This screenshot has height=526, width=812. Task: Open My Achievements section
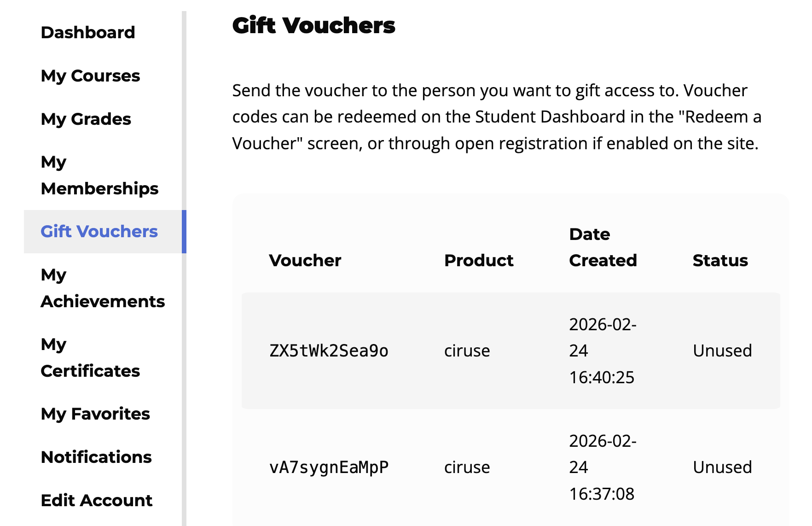coord(103,288)
